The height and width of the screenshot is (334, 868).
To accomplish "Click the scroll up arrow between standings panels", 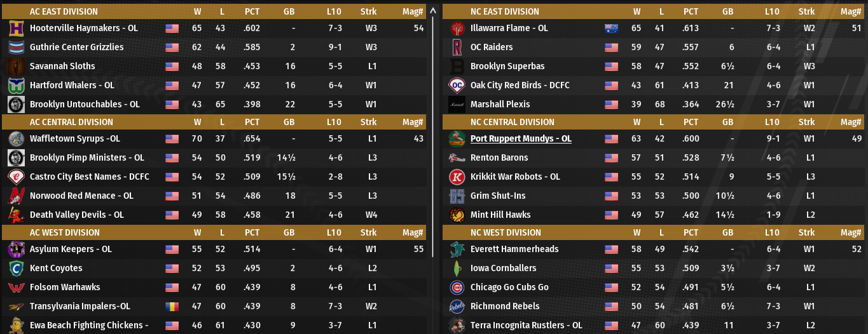I will pyautogui.click(x=433, y=11).
